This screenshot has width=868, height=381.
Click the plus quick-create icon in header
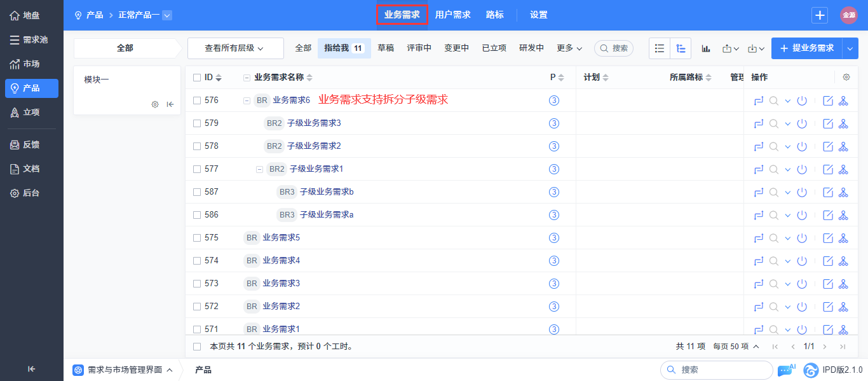[820, 15]
